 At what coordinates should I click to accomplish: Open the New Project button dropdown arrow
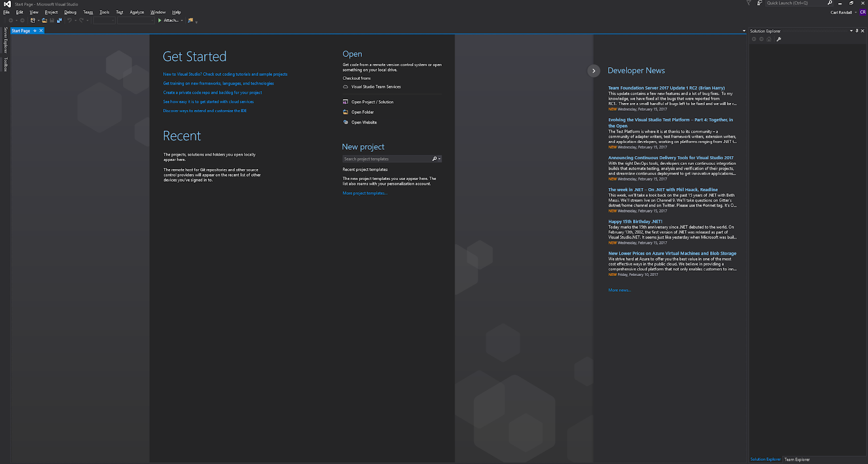pos(38,21)
